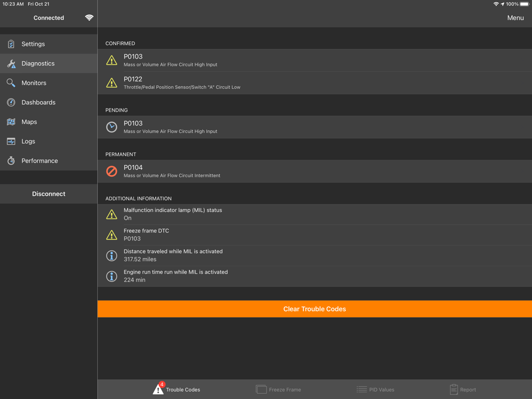
Task: Select Malfunction indicator lamp (MIL) status label
Action: pos(173,210)
